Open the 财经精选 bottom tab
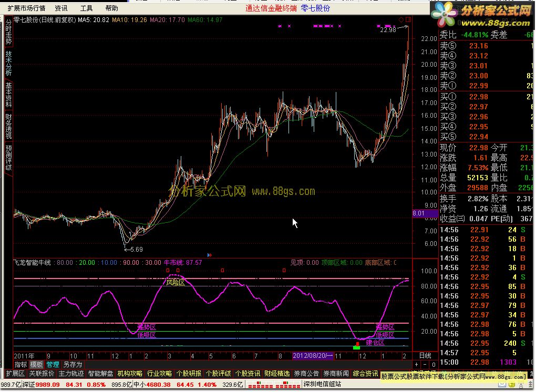This screenshot has width=536, height=392. click(x=277, y=374)
